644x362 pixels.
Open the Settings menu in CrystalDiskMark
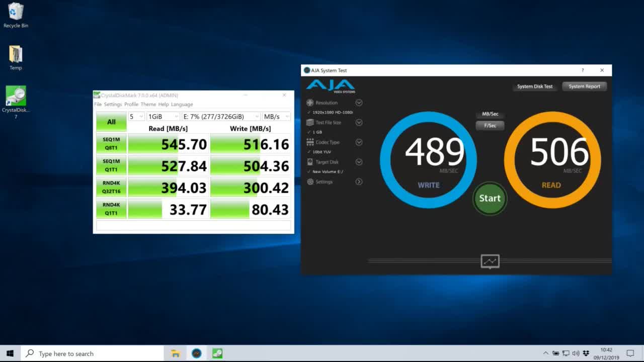point(113,104)
